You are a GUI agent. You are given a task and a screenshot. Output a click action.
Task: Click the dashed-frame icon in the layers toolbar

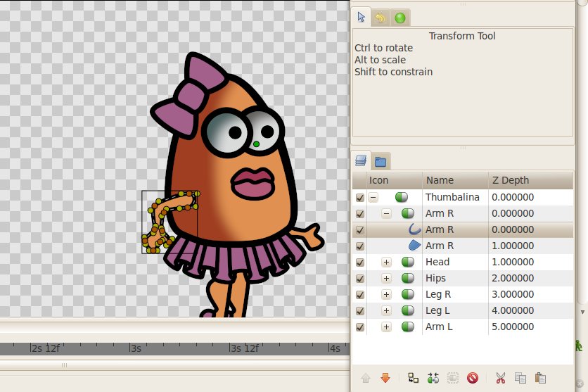pos(453,378)
